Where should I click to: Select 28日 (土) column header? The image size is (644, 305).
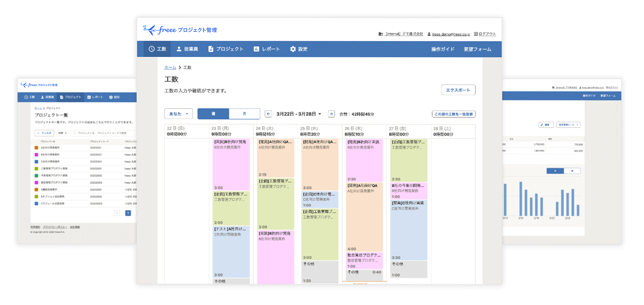coord(453,131)
